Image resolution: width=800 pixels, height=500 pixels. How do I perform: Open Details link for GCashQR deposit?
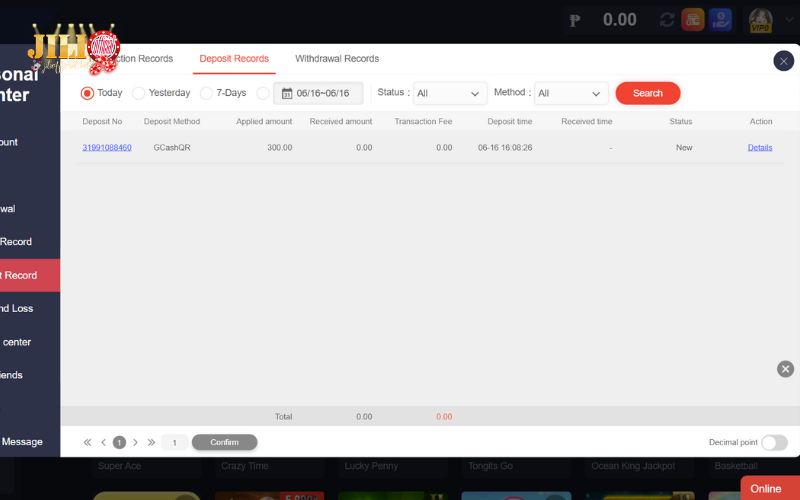[x=760, y=147]
